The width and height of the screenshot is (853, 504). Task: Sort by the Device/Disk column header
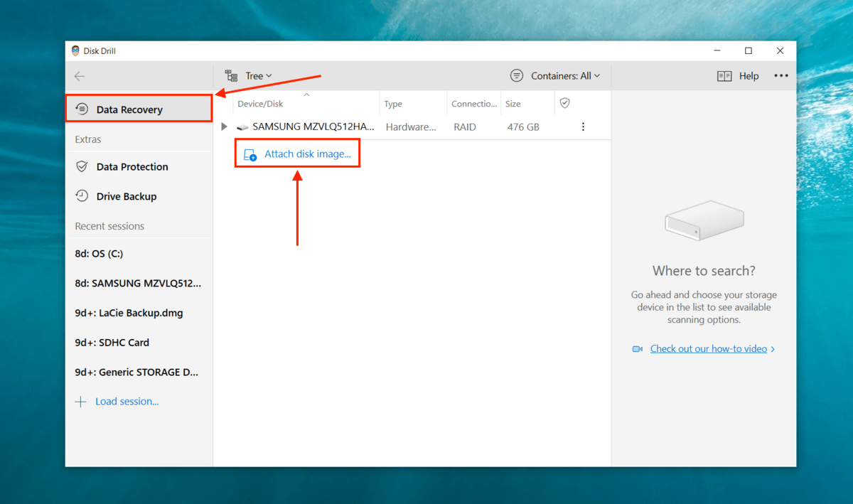(x=260, y=104)
